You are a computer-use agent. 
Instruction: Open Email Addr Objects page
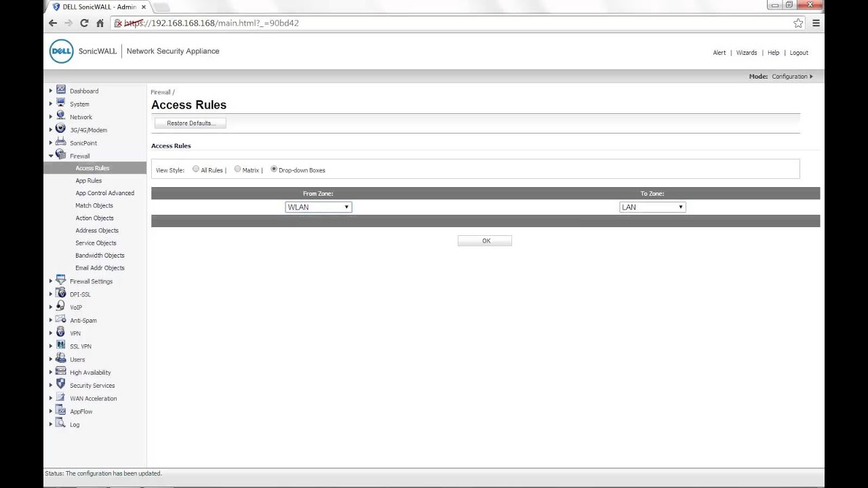[100, 268]
